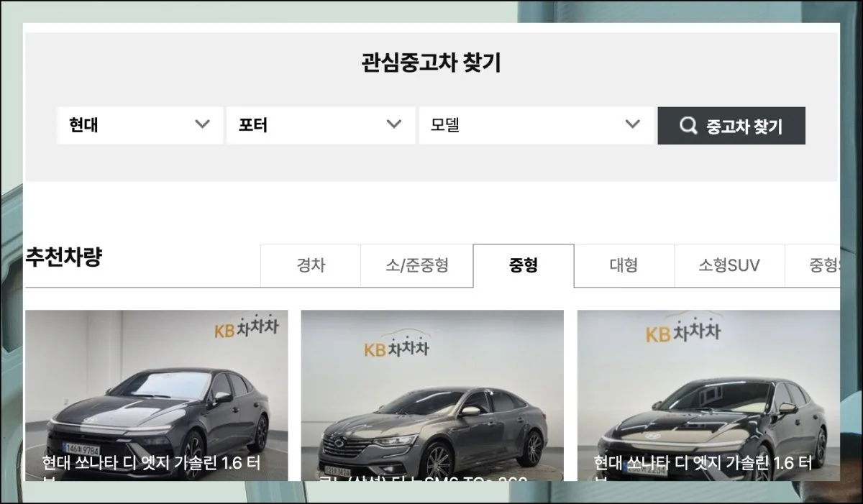Open the 소형SUV tab
The height and width of the screenshot is (504, 863).
tap(729, 265)
